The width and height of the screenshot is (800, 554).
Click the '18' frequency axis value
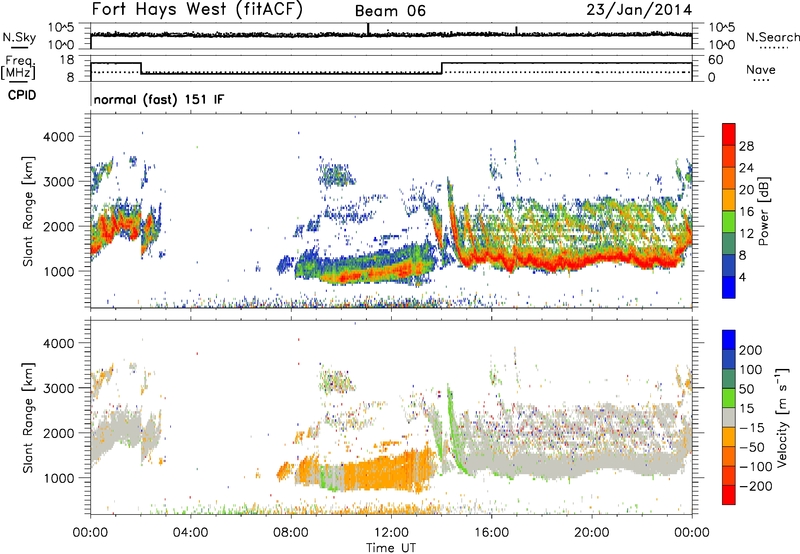click(67, 60)
